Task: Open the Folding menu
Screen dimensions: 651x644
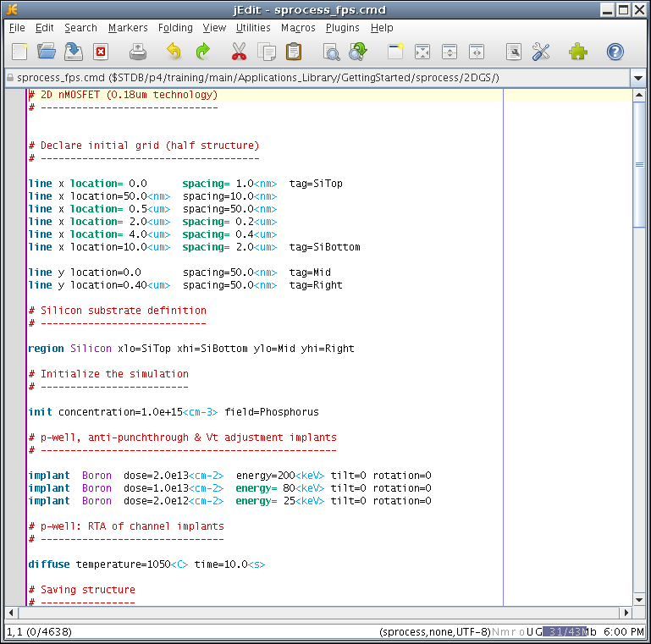Action: 175,28
